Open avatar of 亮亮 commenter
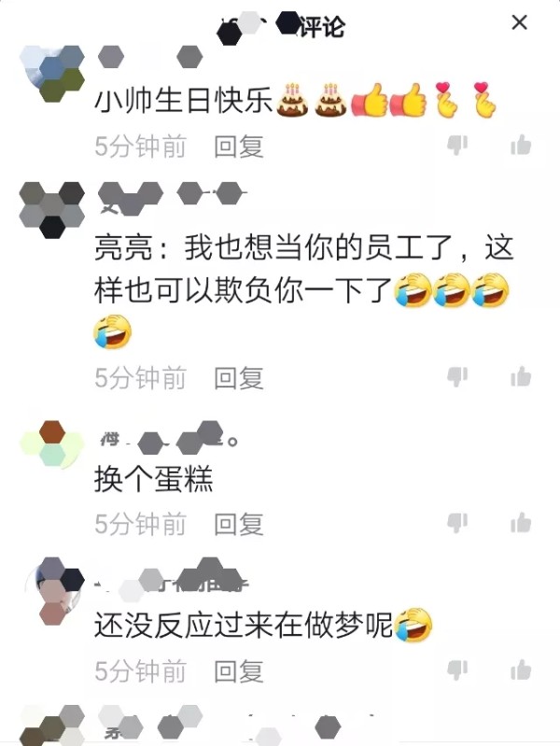 (52, 210)
